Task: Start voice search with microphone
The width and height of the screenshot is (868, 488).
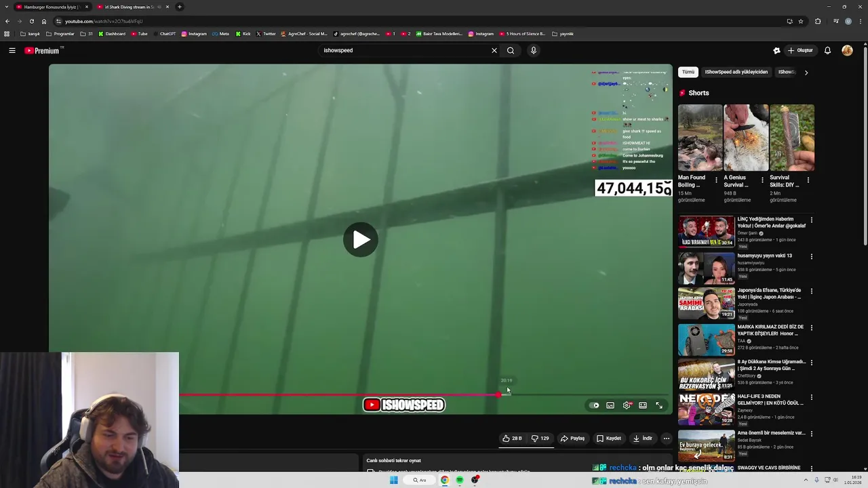Action: click(x=534, y=50)
